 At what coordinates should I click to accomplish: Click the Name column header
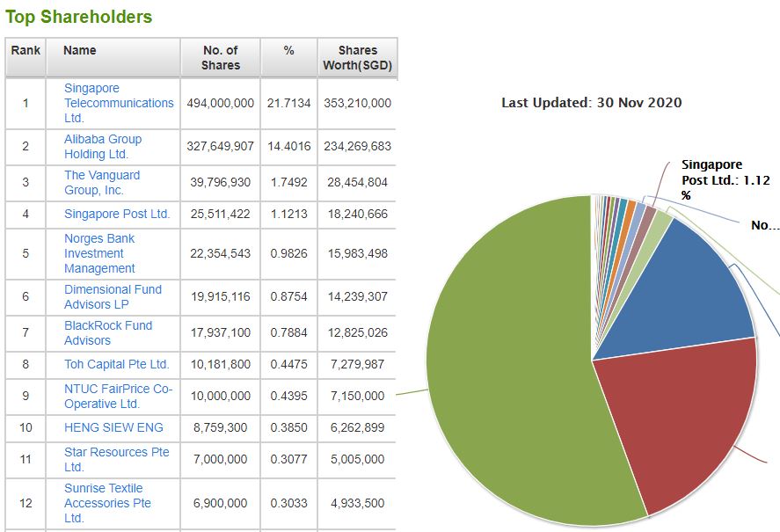79,51
